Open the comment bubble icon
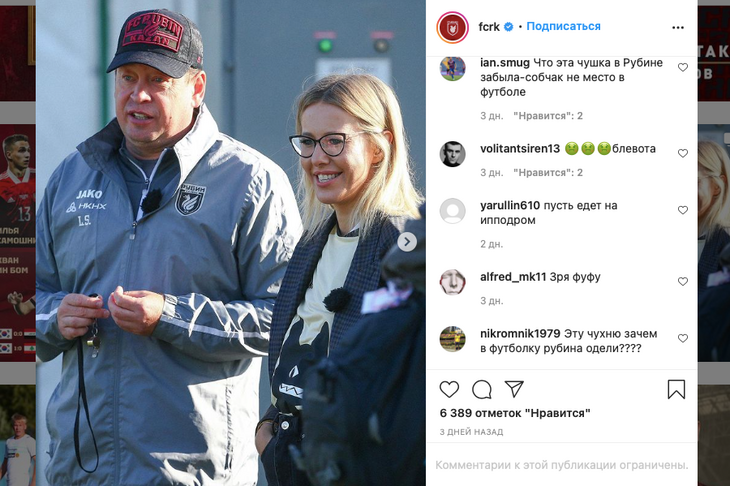The width and height of the screenshot is (730, 486). point(482,389)
